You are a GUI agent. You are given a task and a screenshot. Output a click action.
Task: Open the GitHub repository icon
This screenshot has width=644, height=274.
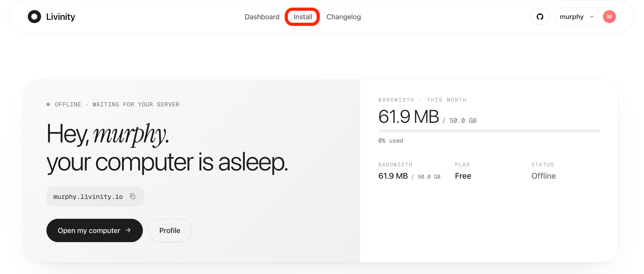[x=540, y=17]
